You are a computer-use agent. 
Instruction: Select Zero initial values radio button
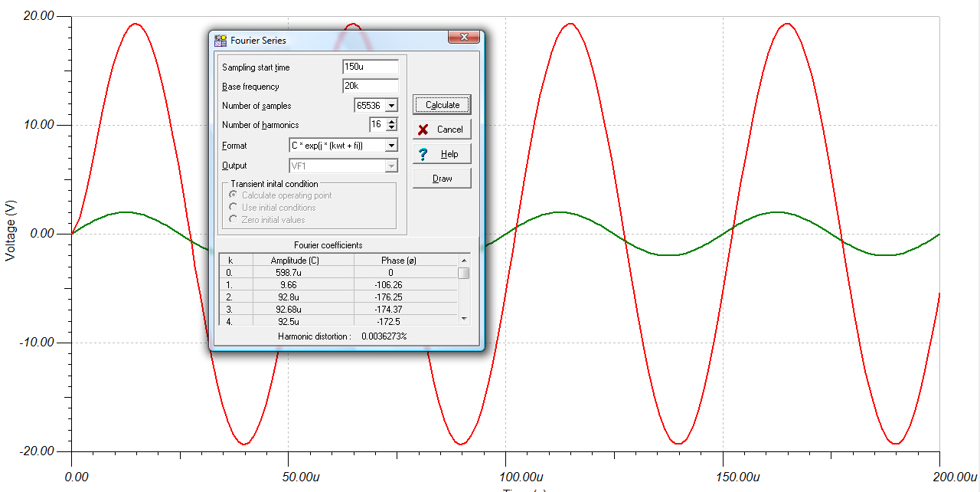(234, 220)
